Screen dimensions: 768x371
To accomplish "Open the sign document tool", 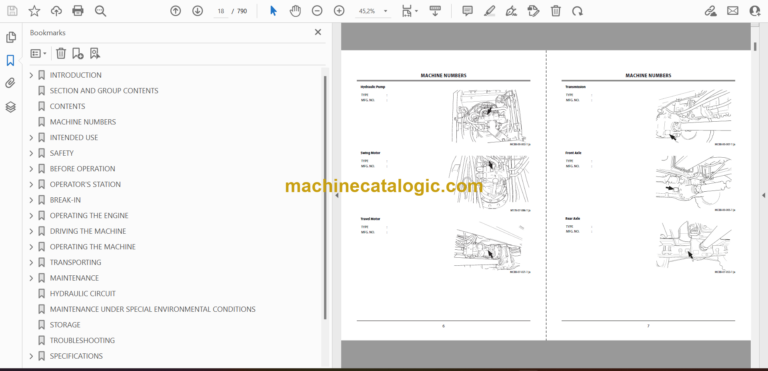I will (x=511, y=11).
